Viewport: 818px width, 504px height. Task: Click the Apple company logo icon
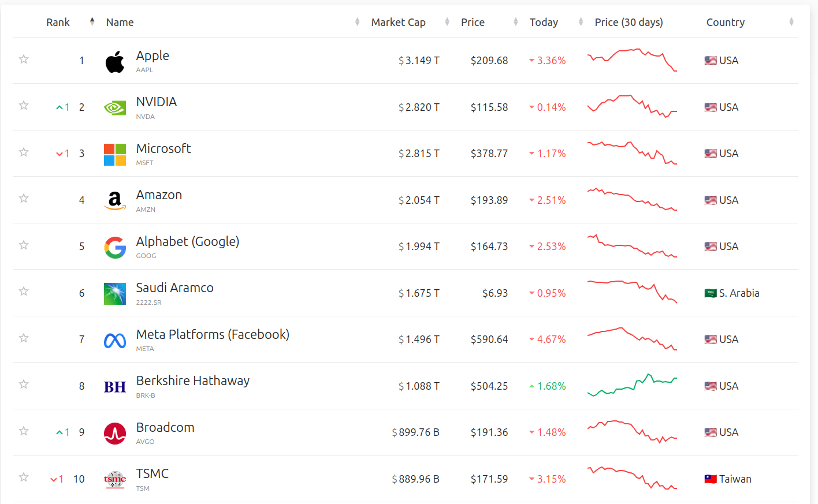point(114,61)
